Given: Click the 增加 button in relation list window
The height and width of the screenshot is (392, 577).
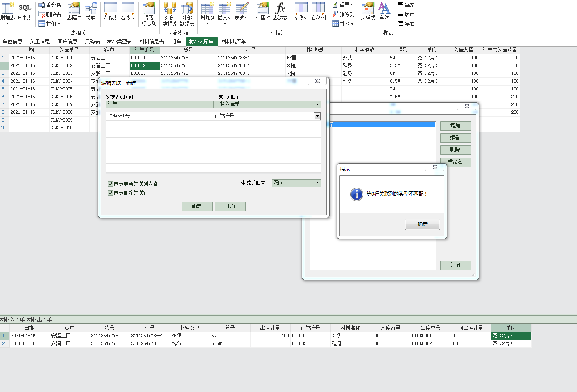Looking at the screenshot, I should click(x=455, y=126).
